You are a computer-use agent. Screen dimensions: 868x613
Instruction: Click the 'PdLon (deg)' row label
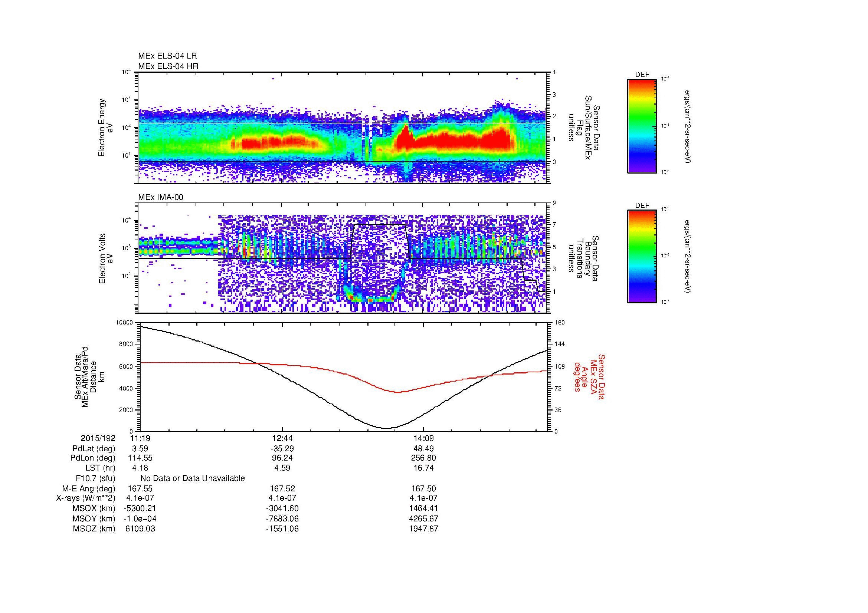pyautogui.click(x=94, y=458)
